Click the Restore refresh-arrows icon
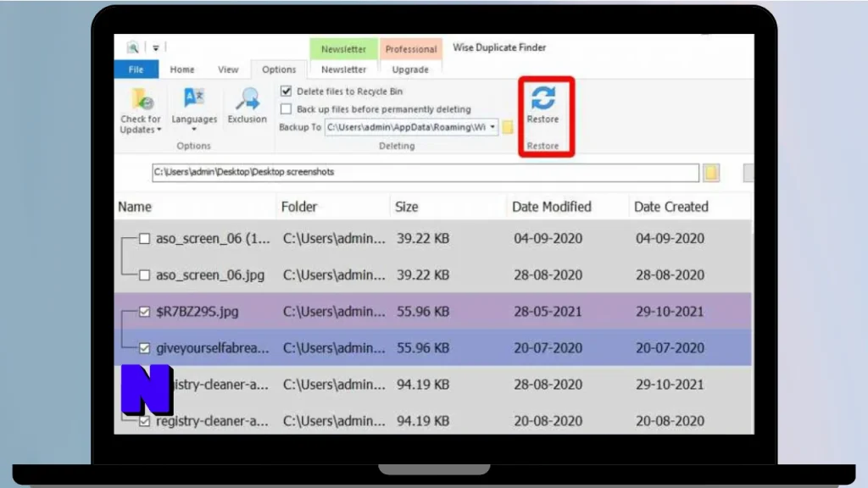This screenshot has width=868, height=488. (x=543, y=98)
